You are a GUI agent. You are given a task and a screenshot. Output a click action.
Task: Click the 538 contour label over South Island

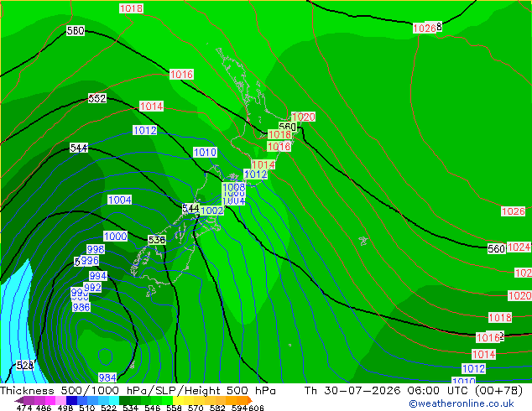coord(157,240)
